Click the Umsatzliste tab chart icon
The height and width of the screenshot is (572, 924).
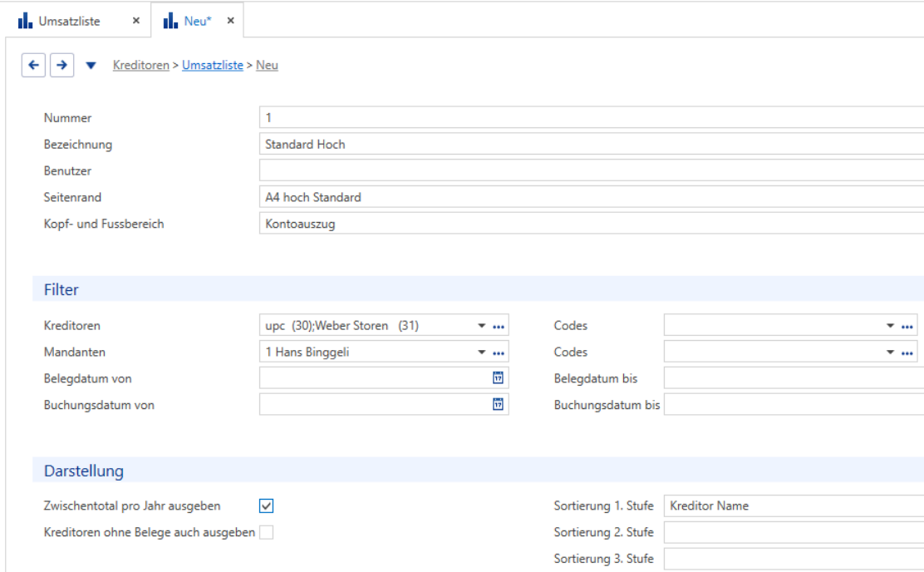pos(25,21)
